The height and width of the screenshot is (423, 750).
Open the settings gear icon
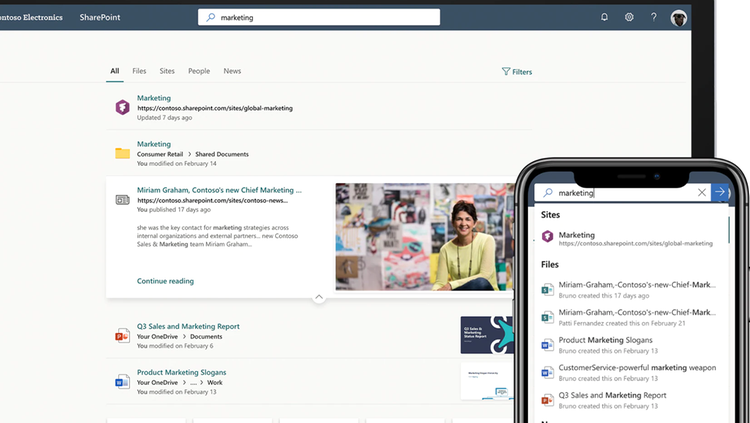click(x=629, y=17)
